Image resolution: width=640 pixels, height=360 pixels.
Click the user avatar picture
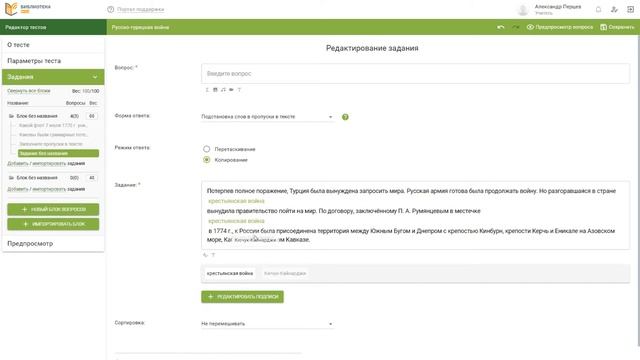tap(523, 9)
